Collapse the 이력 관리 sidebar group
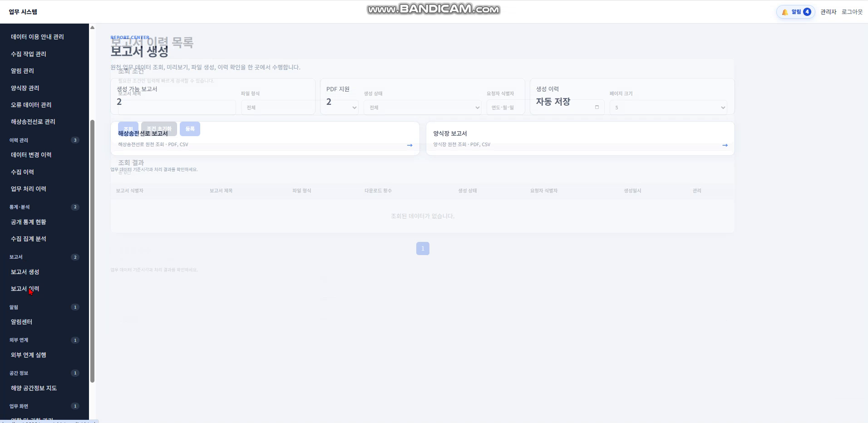This screenshot has height=423, width=868. pos(44,140)
